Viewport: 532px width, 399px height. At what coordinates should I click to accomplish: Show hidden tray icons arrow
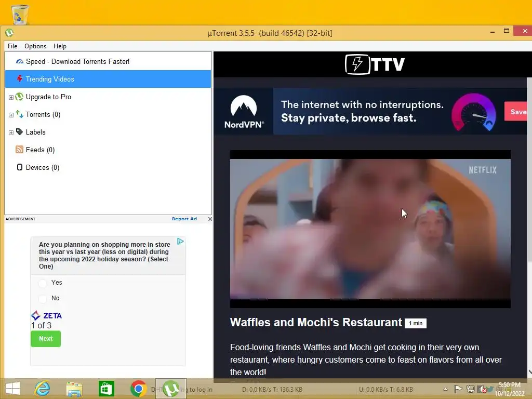[x=445, y=389]
